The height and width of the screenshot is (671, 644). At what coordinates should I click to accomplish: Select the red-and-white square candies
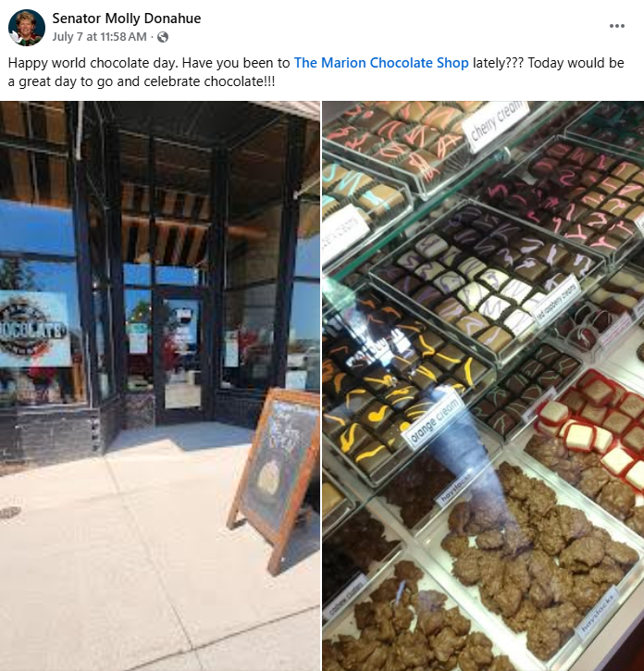595,421
